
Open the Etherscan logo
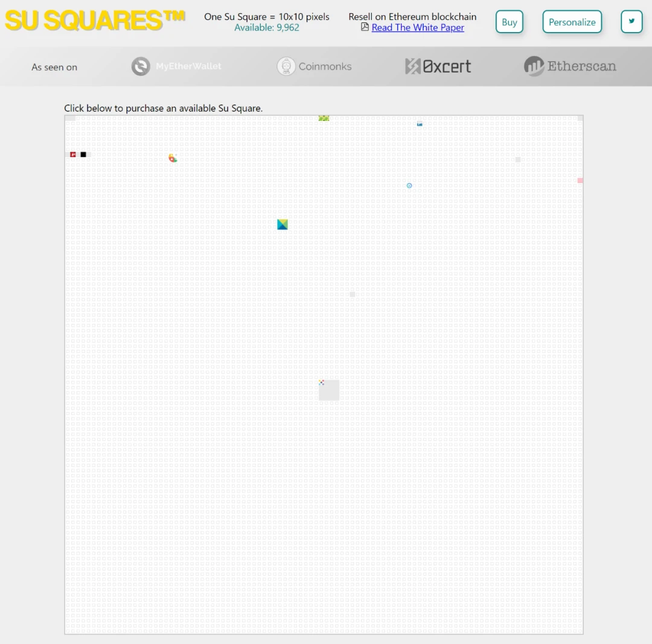coord(570,66)
